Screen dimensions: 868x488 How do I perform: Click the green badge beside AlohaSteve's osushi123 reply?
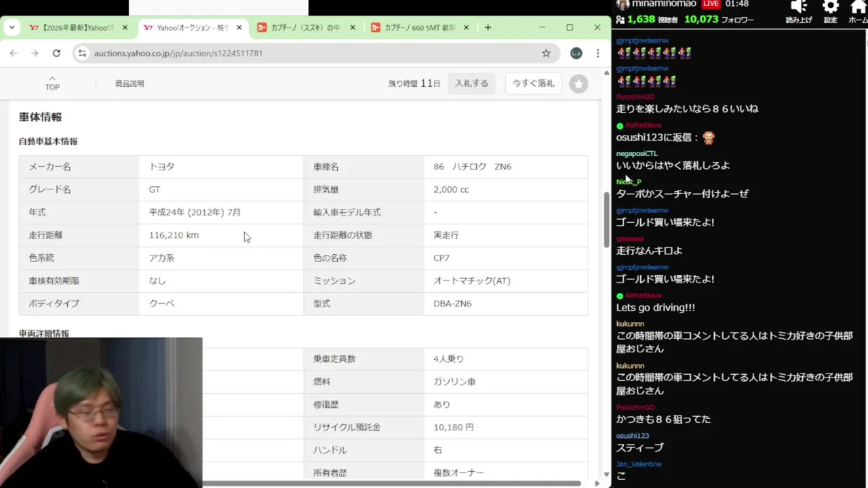tap(620, 126)
